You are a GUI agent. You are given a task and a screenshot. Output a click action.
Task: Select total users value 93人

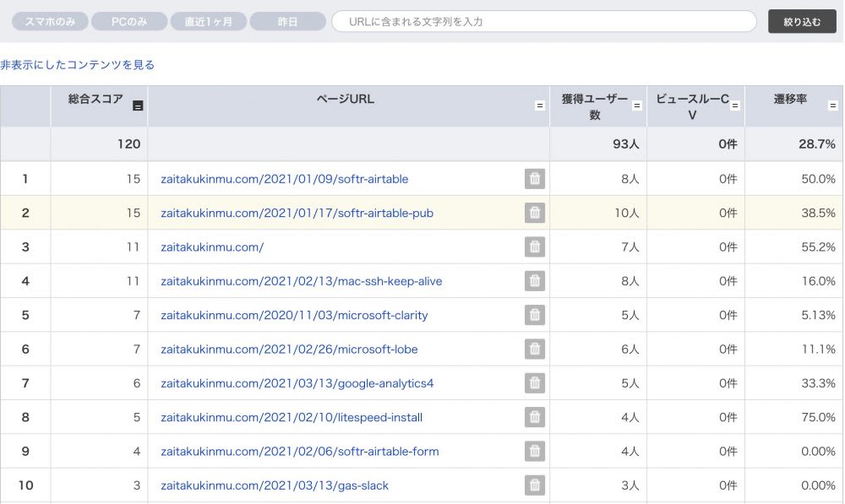625,144
